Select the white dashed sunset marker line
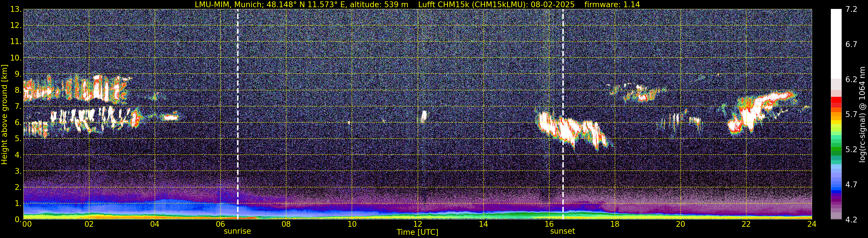The image size is (868, 238). coord(563,114)
